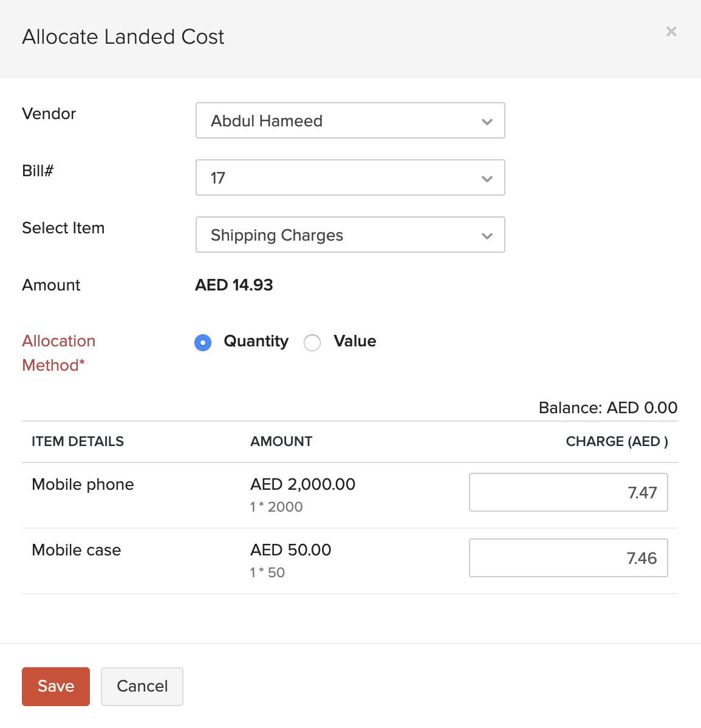The width and height of the screenshot is (701, 728).
Task: Select the Quantity allocation method
Action: tap(203, 343)
